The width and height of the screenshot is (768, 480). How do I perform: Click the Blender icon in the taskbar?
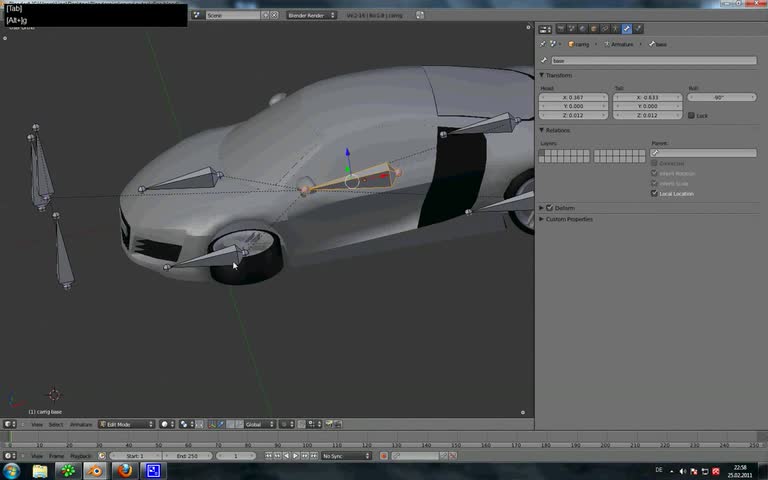(x=95, y=470)
